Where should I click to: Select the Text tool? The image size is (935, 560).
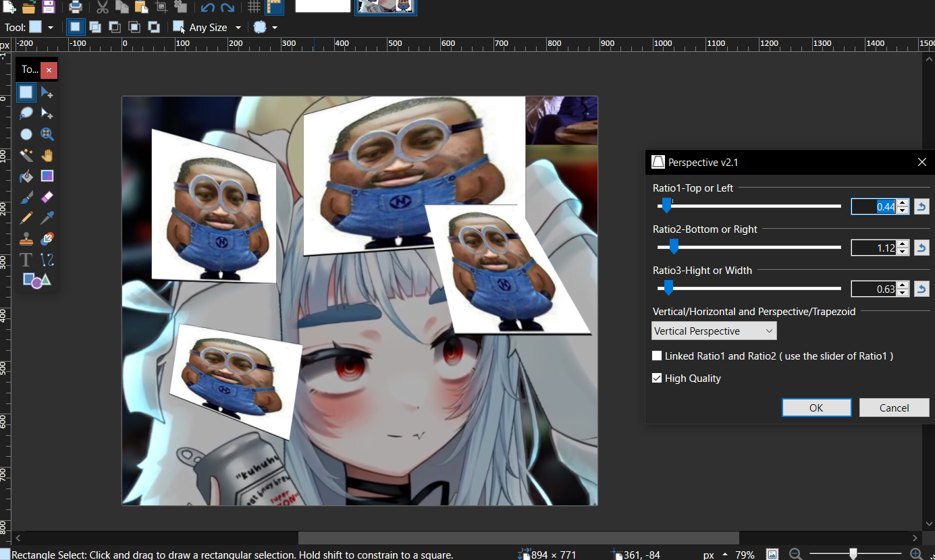(26, 260)
